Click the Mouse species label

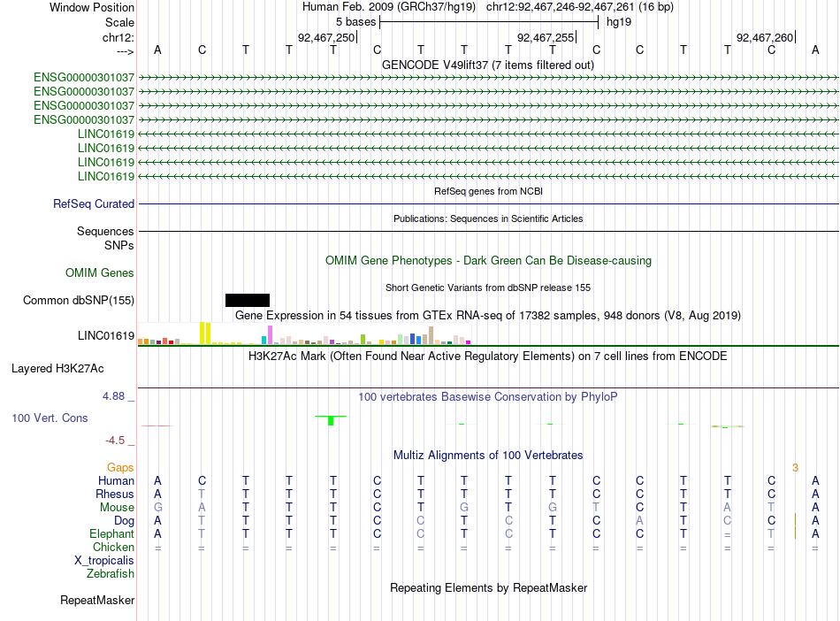[117, 508]
